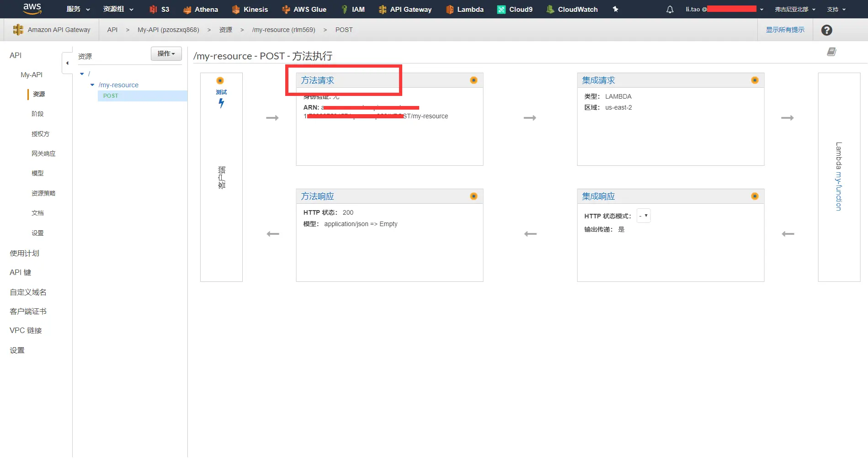
Task: Open the 操作 actions dropdown
Action: click(166, 53)
